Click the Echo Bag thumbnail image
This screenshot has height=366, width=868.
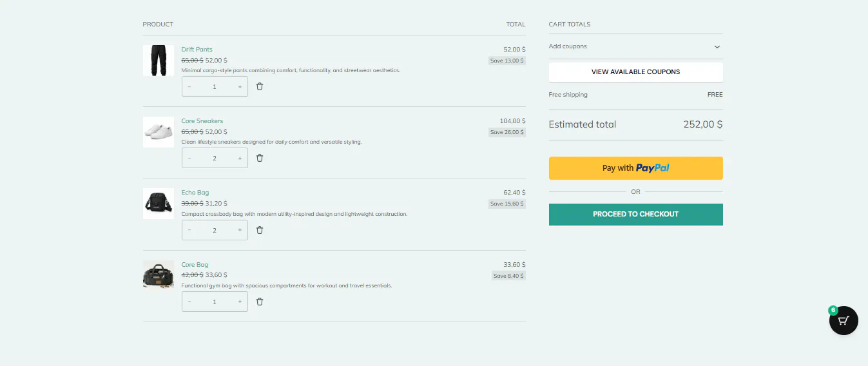pos(159,204)
